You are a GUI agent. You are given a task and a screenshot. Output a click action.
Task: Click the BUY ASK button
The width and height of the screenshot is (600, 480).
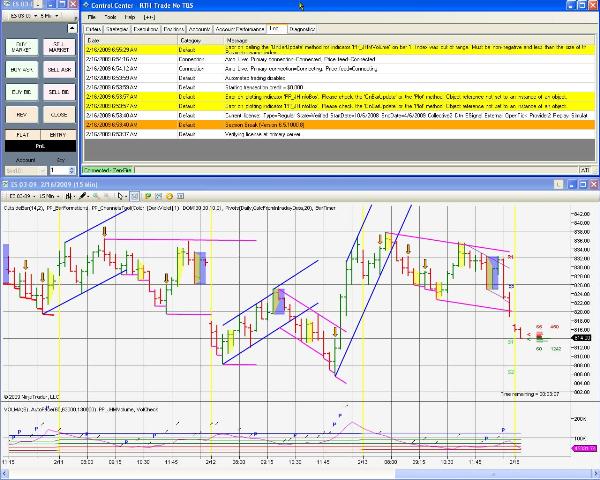[22, 70]
